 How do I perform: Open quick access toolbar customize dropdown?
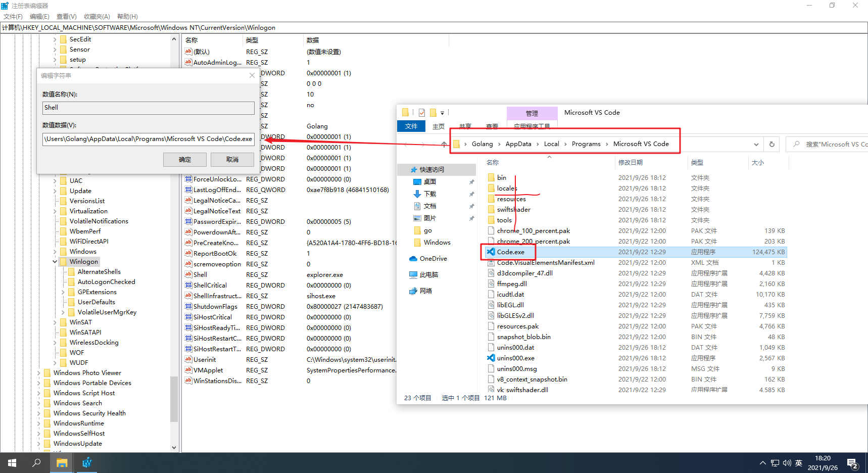[442, 113]
